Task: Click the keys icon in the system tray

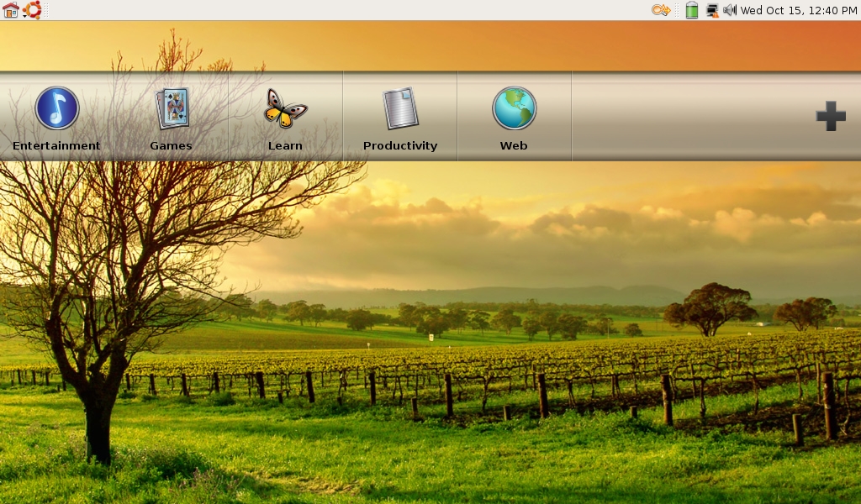Action: [661, 10]
